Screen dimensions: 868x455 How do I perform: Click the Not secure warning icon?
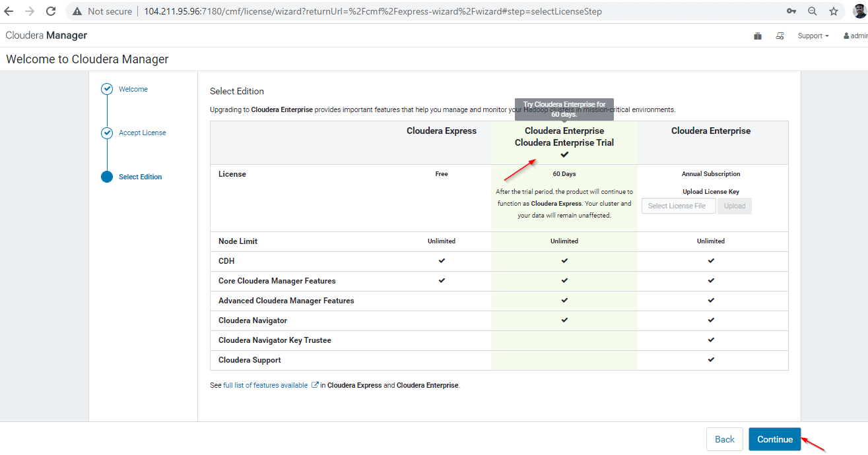coord(77,11)
